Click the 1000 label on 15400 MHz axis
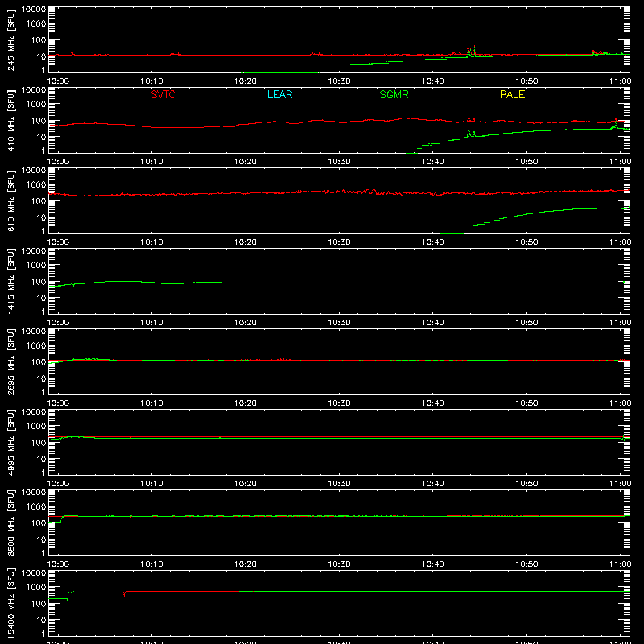This screenshot has width=644, height=644. click(x=36, y=588)
